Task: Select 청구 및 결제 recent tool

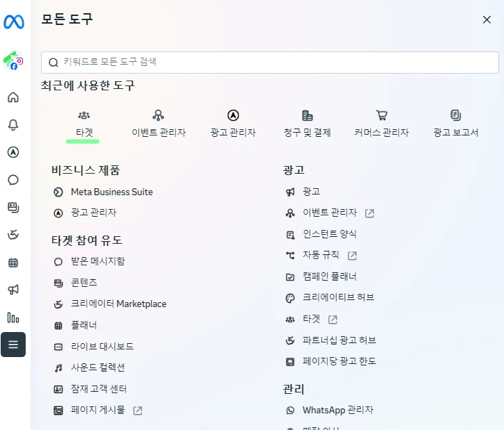Action: 307,123
